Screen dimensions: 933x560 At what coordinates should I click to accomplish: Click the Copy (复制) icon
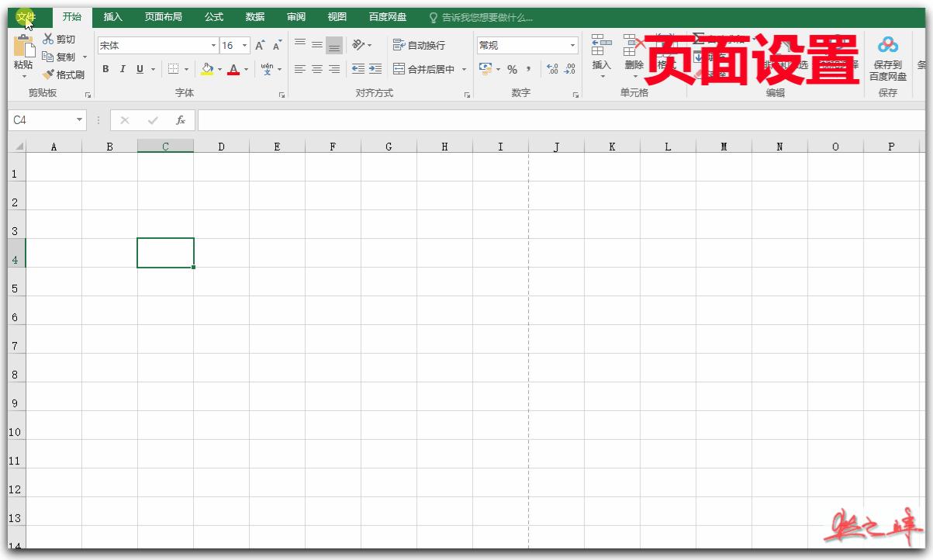tap(49, 57)
